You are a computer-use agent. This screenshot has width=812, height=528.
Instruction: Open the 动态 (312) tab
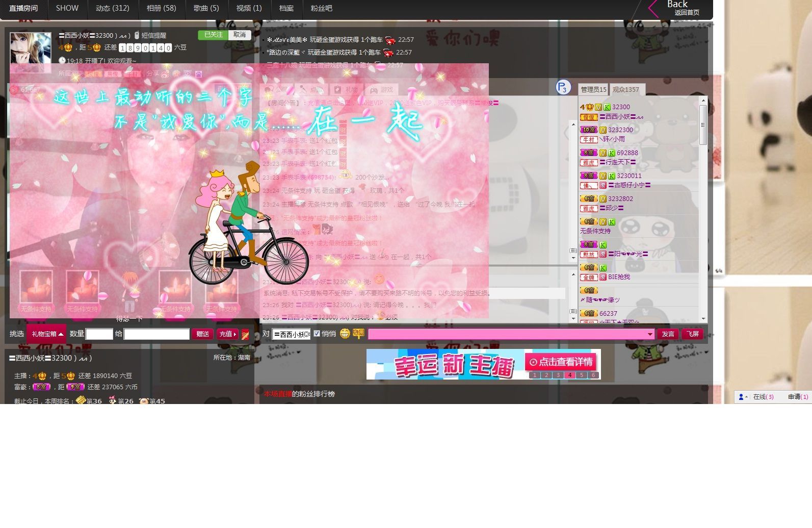(112, 8)
